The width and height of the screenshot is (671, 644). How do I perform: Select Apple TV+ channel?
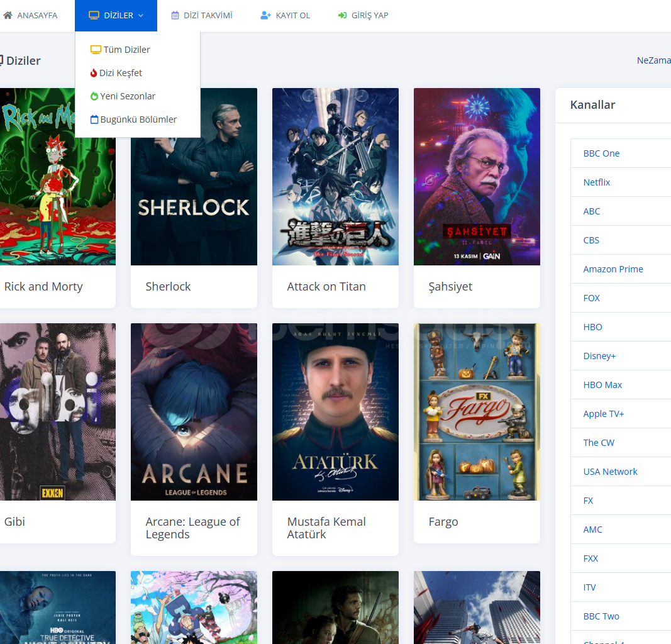(x=604, y=414)
